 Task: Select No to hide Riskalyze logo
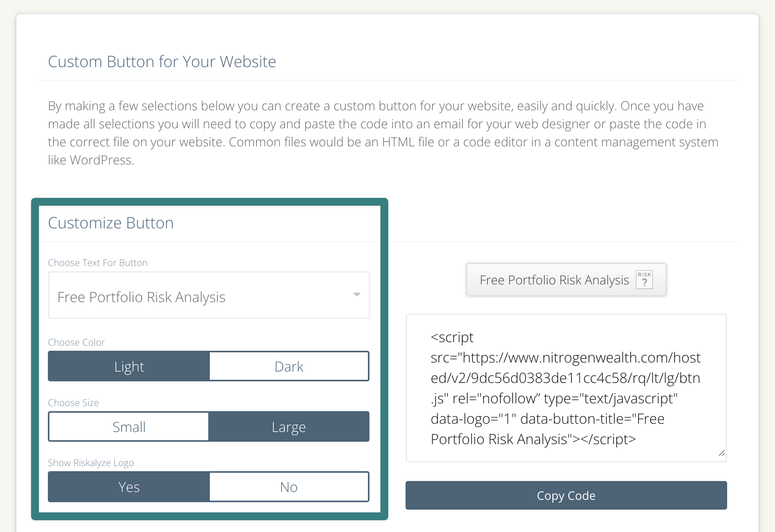click(x=289, y=486)
